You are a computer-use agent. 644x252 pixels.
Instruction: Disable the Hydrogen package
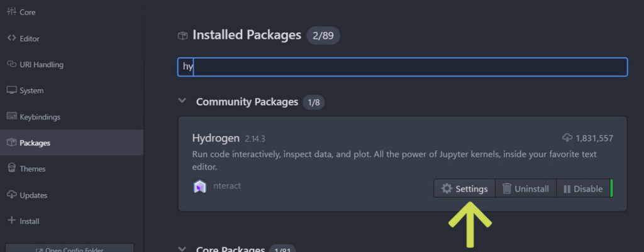tap(584, 189)
